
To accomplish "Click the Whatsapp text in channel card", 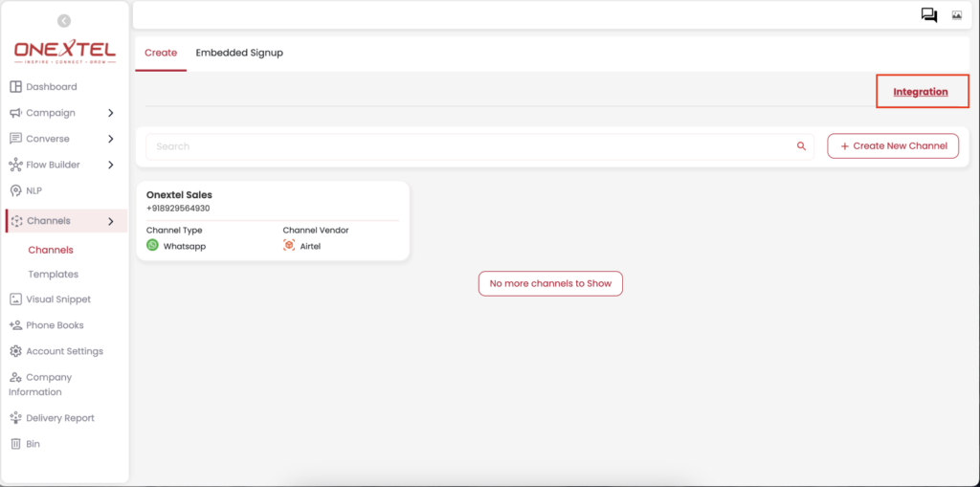I will [185, 246].
